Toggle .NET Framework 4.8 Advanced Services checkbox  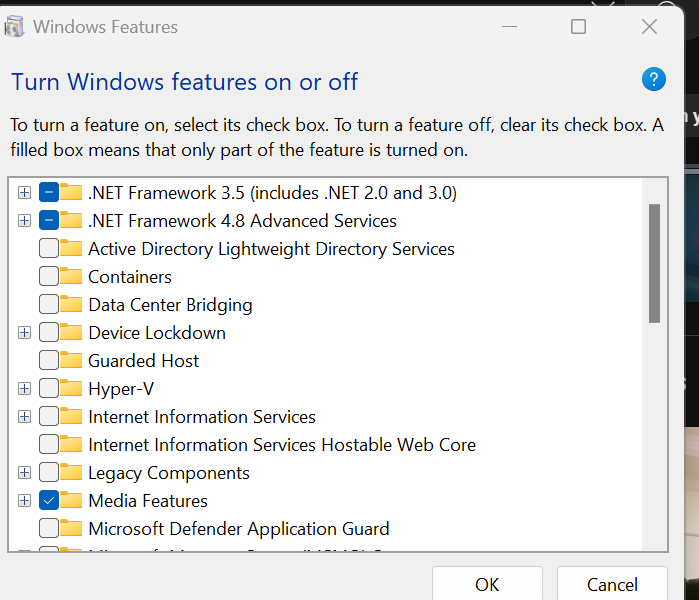49,221
